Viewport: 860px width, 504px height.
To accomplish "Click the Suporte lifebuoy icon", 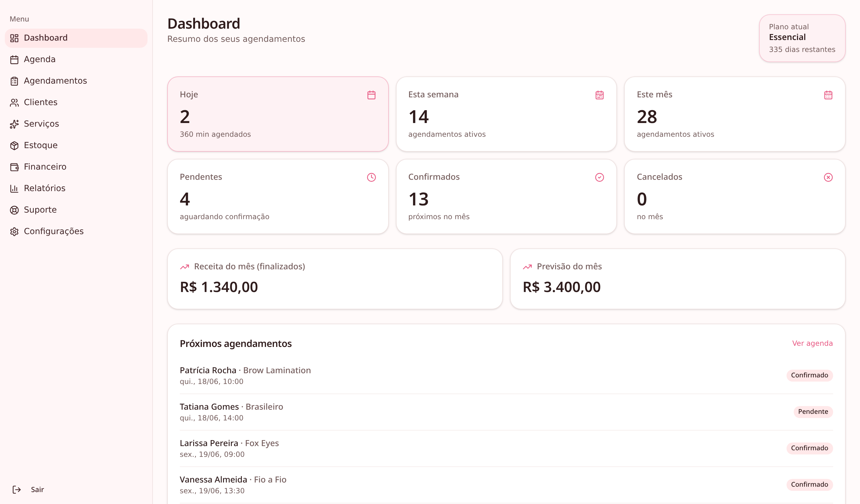I will coord(14,210).
